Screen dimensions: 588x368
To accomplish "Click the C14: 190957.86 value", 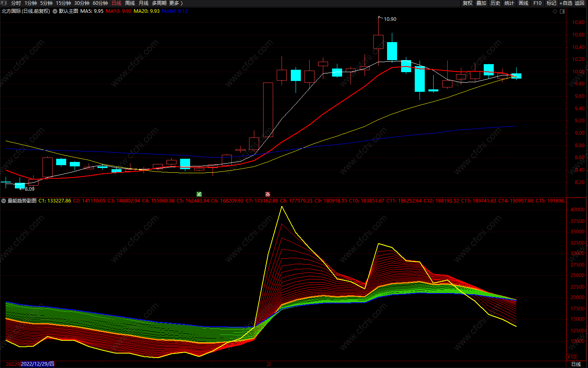I will click(x=516, y=201).
